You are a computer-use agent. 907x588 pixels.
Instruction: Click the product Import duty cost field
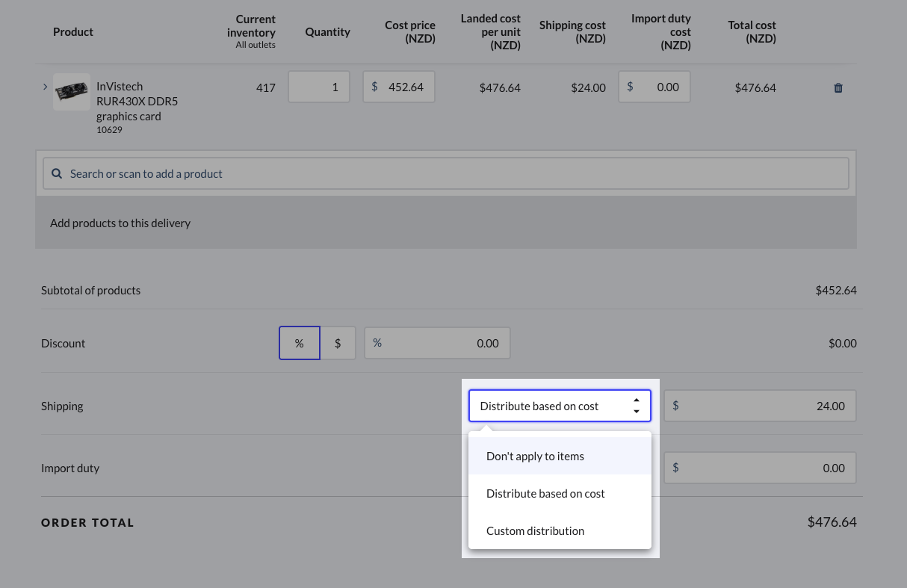(x=654, y=87)
